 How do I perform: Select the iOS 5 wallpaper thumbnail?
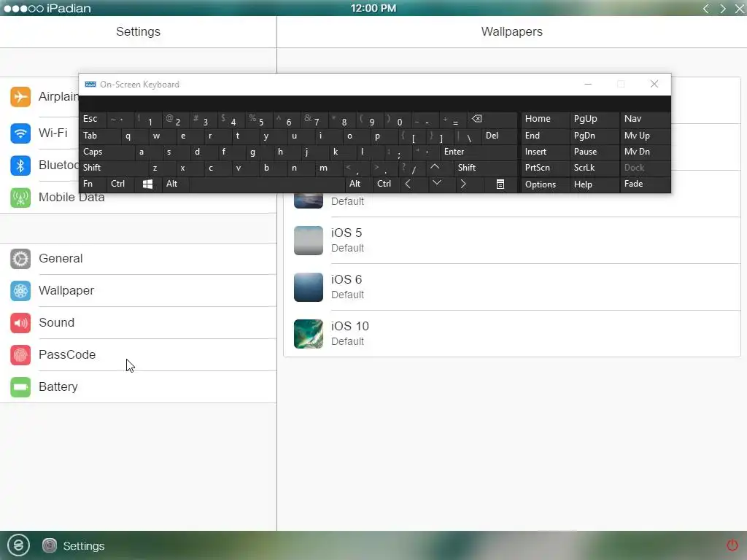pyautogui.click(x=309, y=241)
